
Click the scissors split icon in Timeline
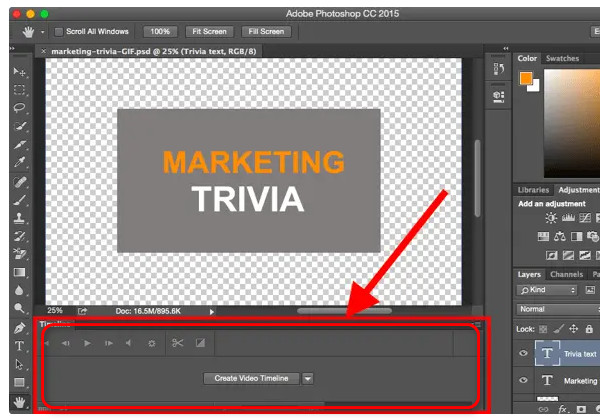click(x=177, y=343)
